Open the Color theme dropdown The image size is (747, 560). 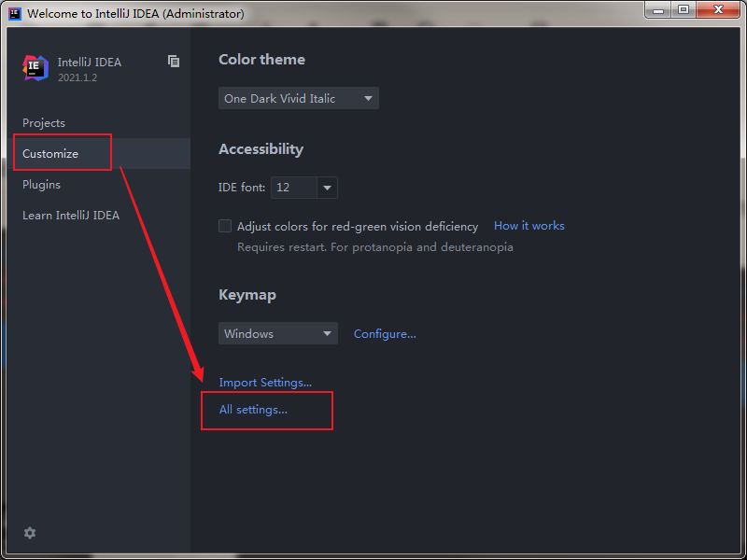(x=299, y=98)
